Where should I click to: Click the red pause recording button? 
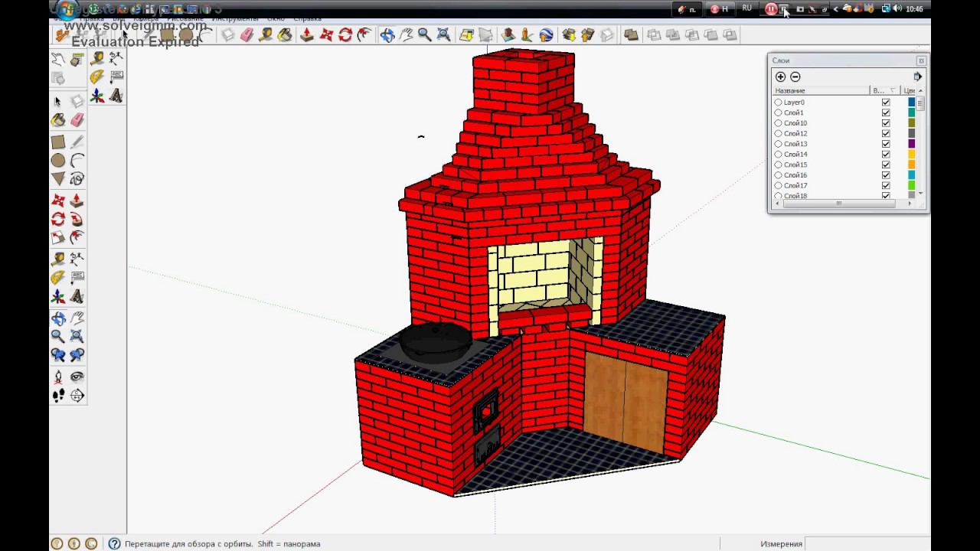(x=771, y=9)
